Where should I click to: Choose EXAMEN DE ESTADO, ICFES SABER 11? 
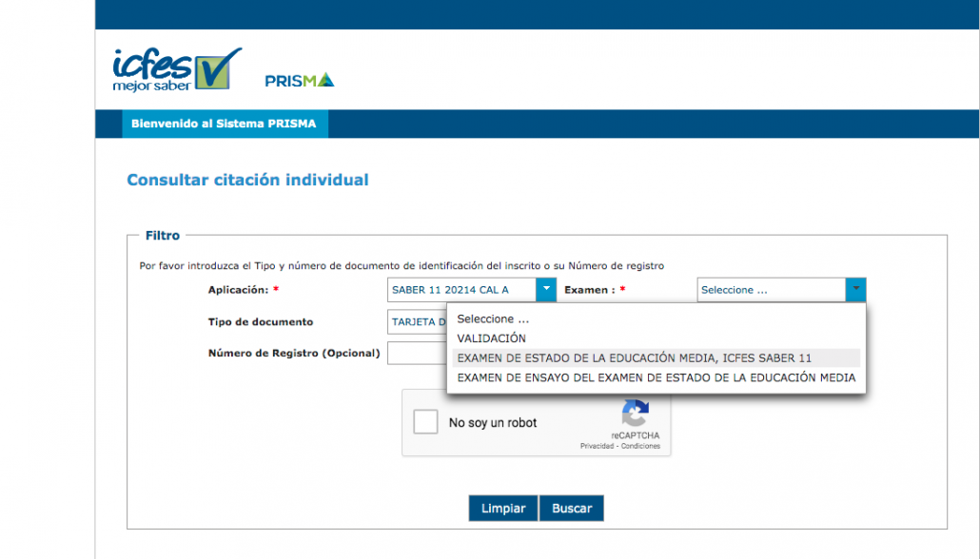click(634, 358)
